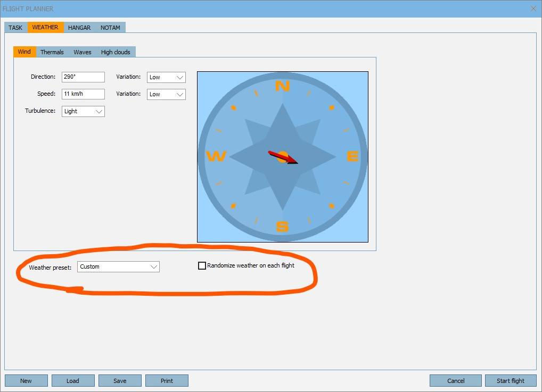Click the E marker on the compass

pyautogui.click(x=352, y=156)
